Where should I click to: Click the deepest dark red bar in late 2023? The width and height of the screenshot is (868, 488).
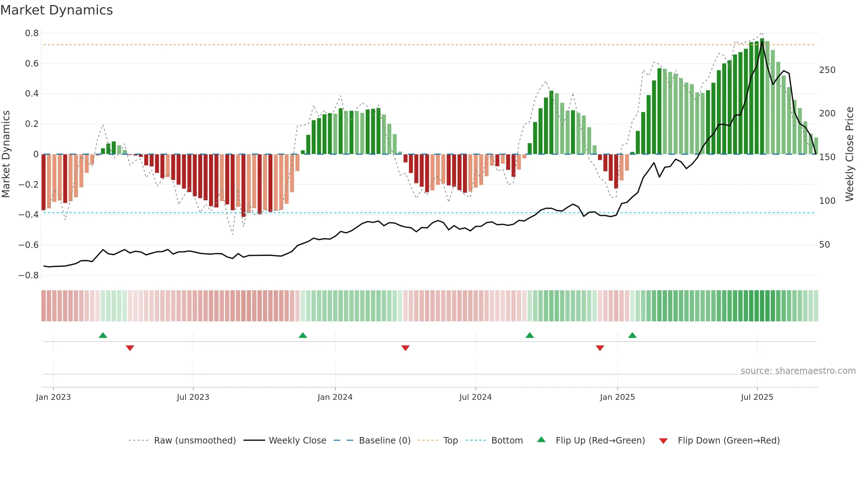coord(244,185)
